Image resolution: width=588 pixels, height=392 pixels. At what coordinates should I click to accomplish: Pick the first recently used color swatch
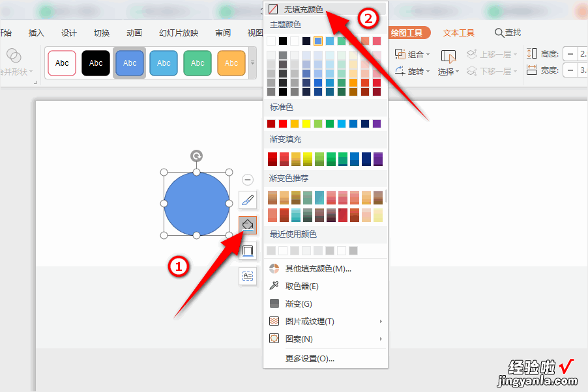[271, 251]
